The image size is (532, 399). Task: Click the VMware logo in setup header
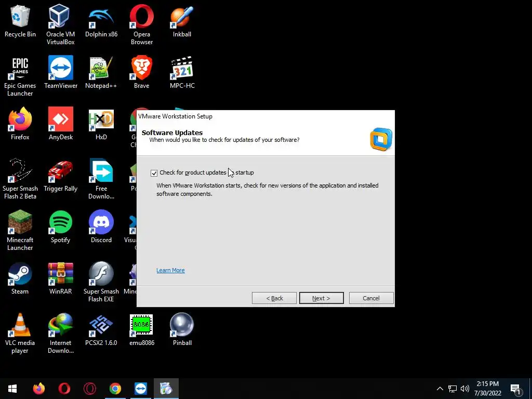click(x=381, y=139)
